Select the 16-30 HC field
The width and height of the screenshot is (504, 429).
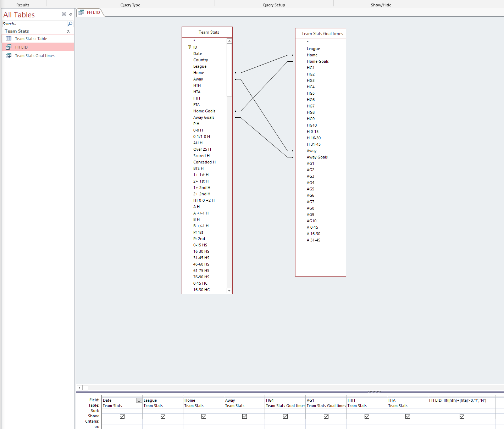pyautogui.click(x=201, y=290)
